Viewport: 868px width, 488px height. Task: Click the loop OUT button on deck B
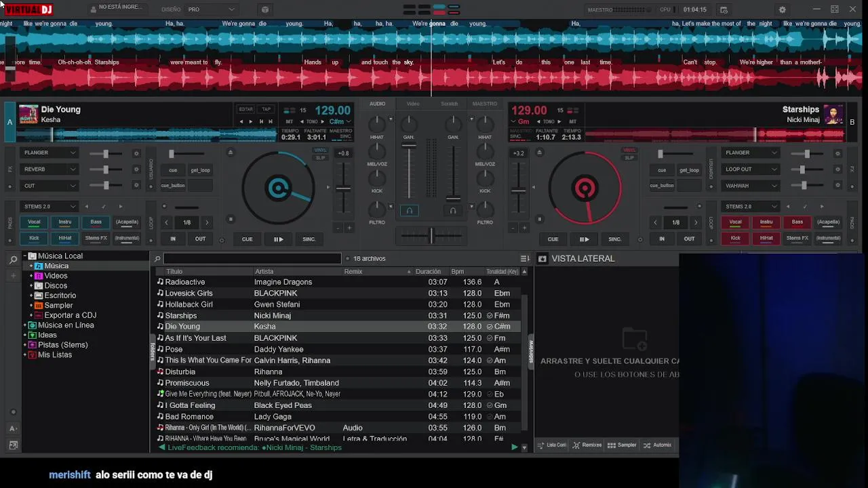point(689,239)
